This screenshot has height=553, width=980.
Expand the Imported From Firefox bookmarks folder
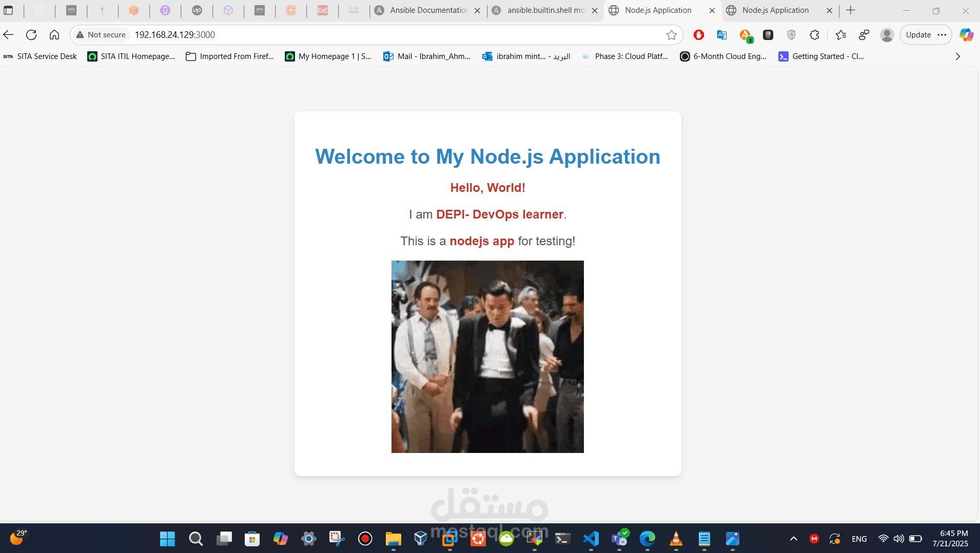(x=230, y=56)
